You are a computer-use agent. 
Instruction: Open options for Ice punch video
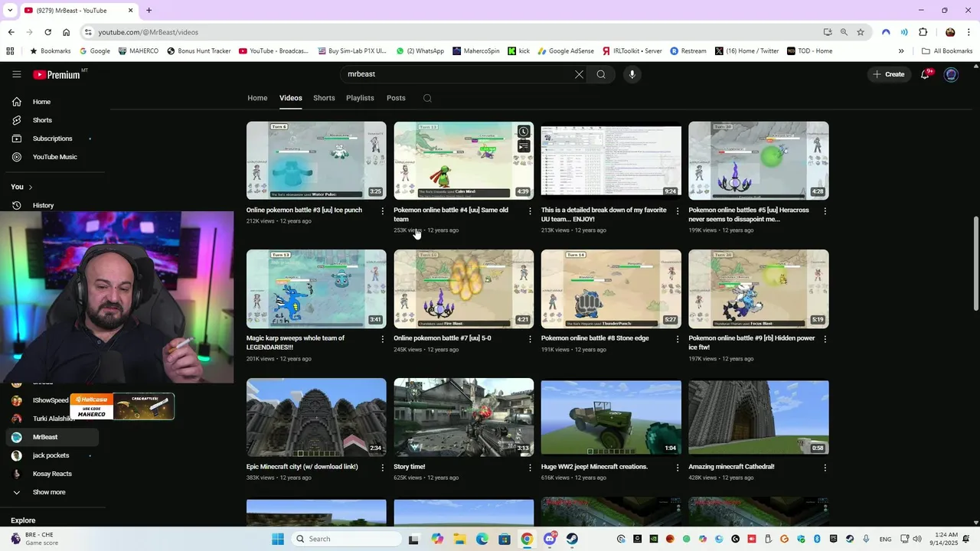[383, 211]
